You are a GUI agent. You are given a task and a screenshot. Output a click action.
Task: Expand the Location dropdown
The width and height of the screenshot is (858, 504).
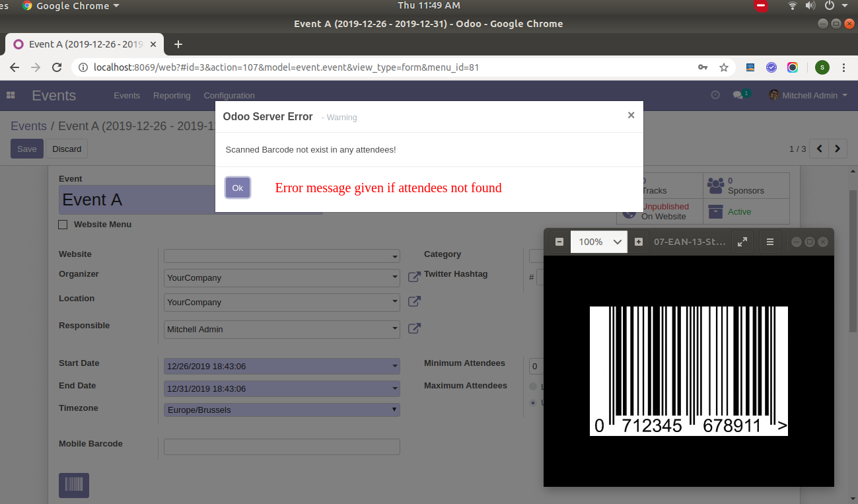tap(395, 303)
